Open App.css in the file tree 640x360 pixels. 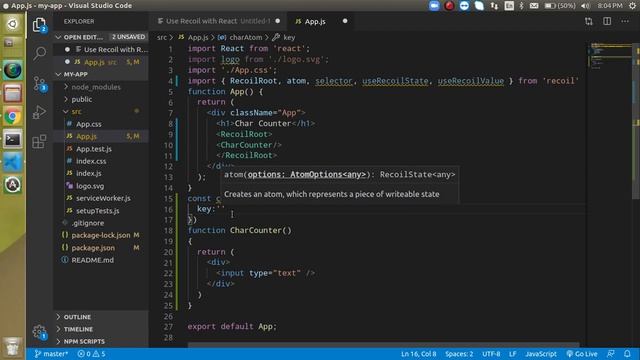(x=101, y=124)
